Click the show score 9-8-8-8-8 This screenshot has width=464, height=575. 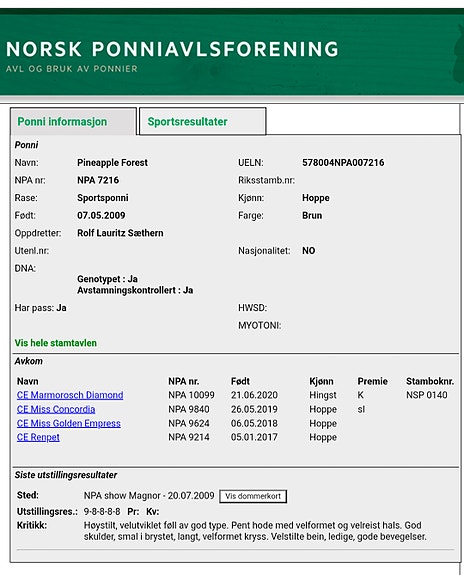click(102, 512)
